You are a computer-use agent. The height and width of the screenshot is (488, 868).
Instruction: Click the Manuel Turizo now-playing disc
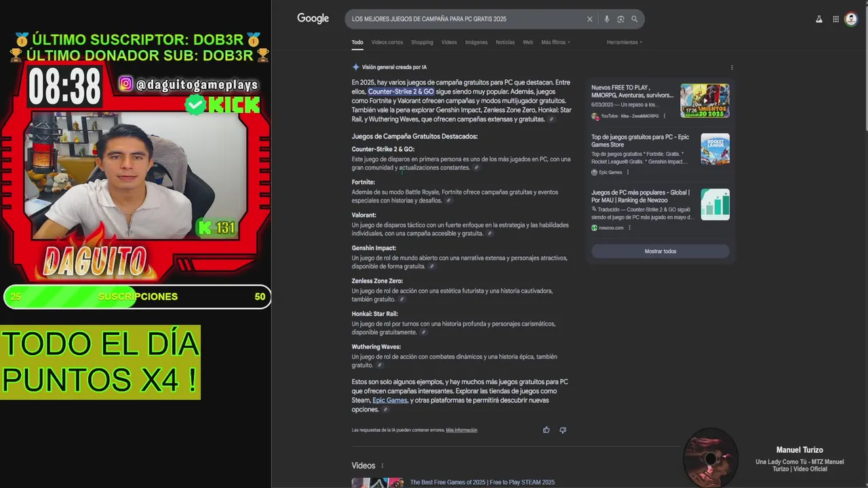pos(711,458)
